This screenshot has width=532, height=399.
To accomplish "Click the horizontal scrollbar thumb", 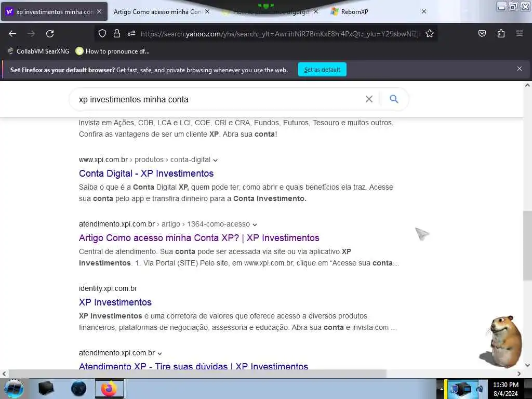I will tap(197, 374).
